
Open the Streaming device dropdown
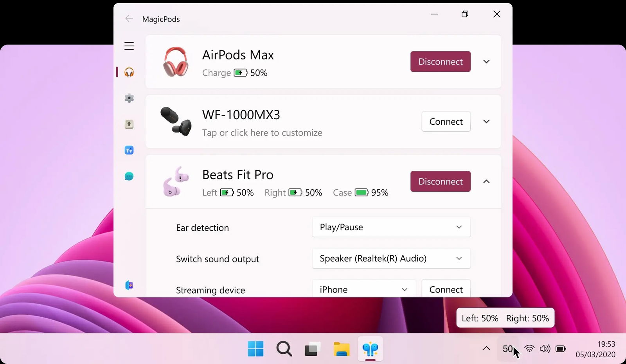pyautogui.click(x=363, y=289)
